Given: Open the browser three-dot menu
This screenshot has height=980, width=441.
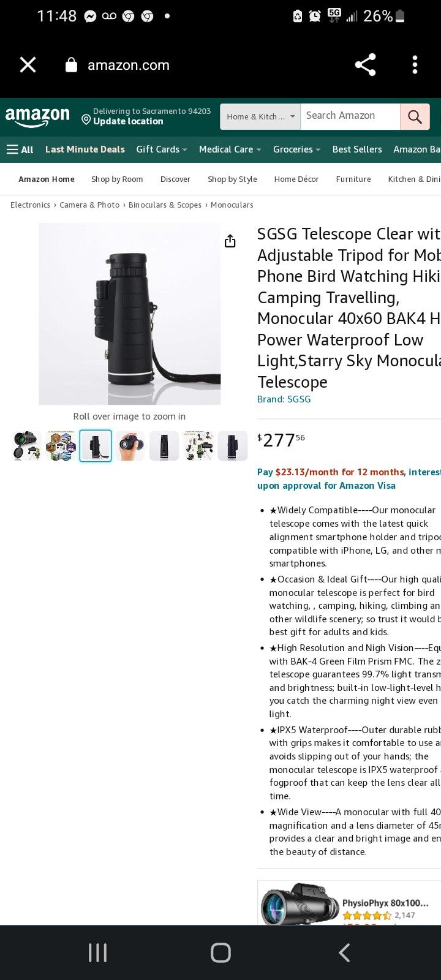Looking at the screenshot, I should [x=415, y=65].
